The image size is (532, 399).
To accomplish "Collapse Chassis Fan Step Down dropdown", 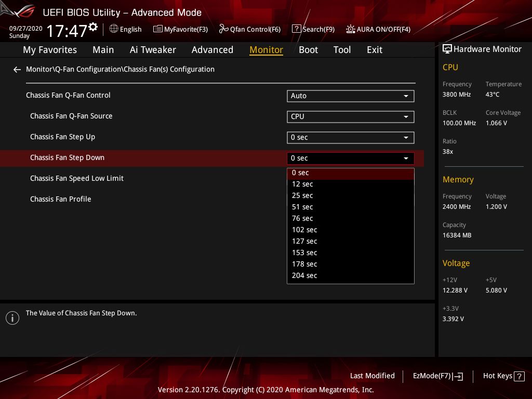I will [x=351, y=158].
